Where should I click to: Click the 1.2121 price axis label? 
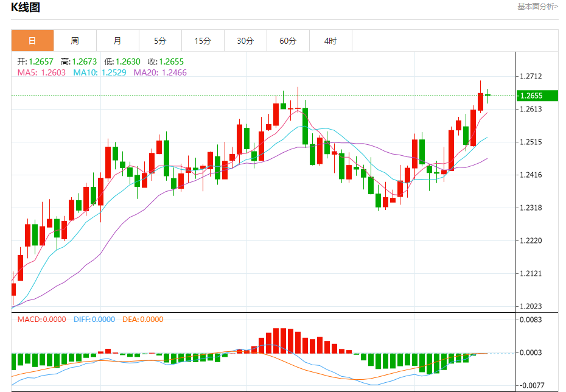coord(531,273)
